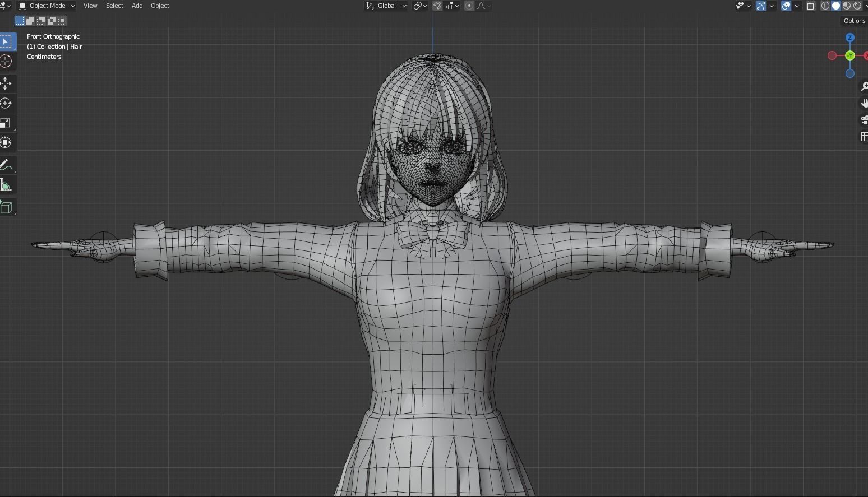Toggle snapping magnet icon
The image size is (868, 497).
coord(437,6)
